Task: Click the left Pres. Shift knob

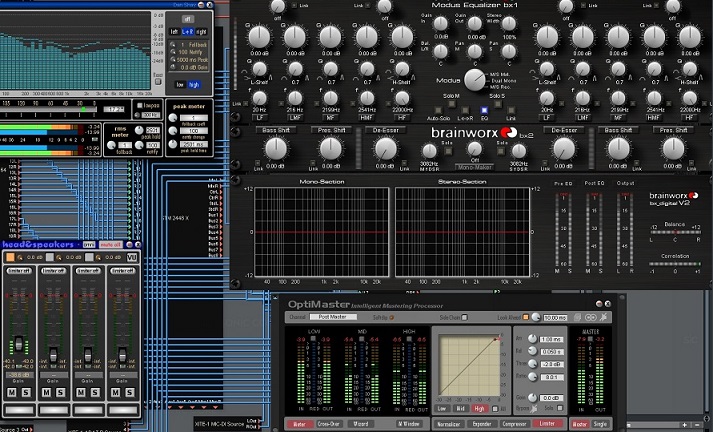Action: point(331,149)
